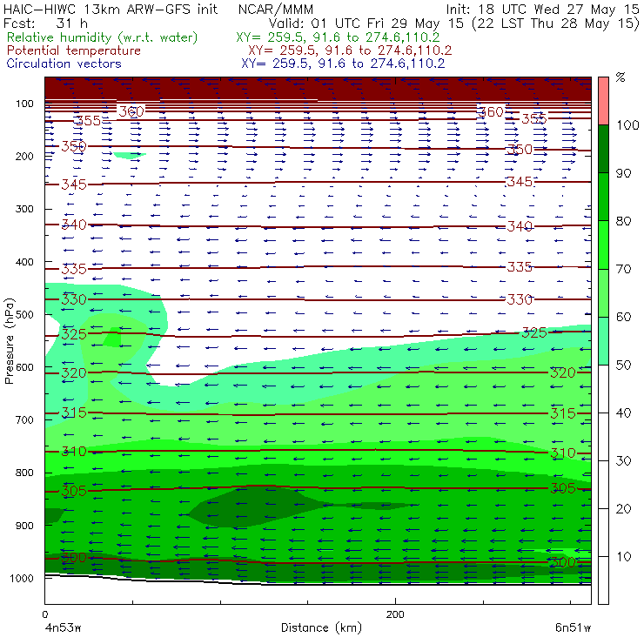Click the left-side '360' theta contour label

point(131,111)
